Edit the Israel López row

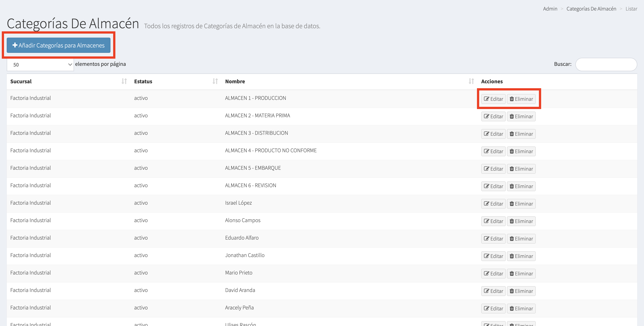click(x=493, y=204)
